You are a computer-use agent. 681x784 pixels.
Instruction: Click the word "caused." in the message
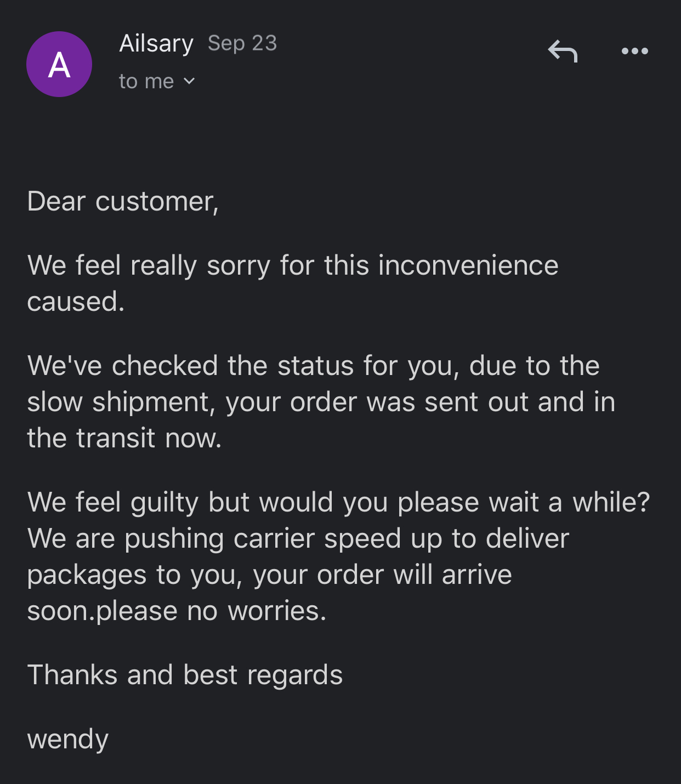point(76,302)
